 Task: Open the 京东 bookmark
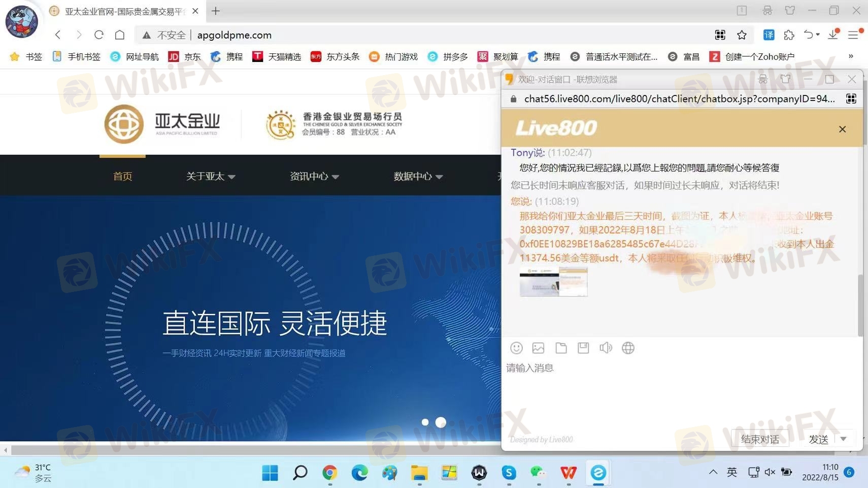[184, 56]
